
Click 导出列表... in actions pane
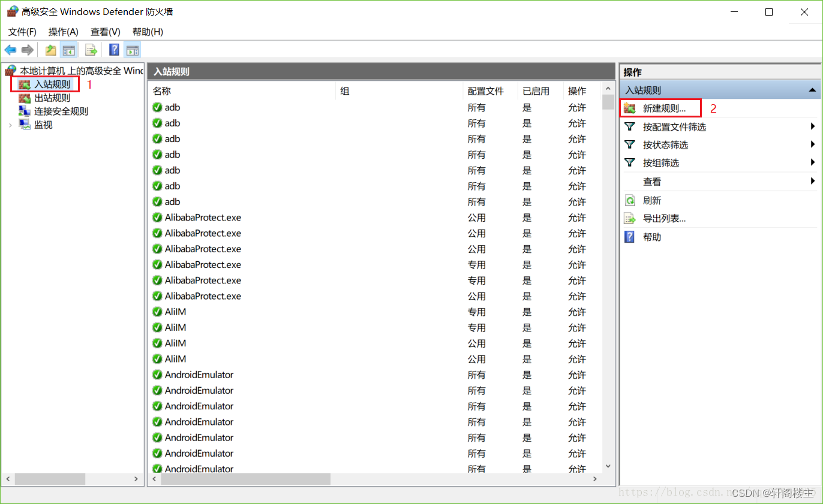664,218
